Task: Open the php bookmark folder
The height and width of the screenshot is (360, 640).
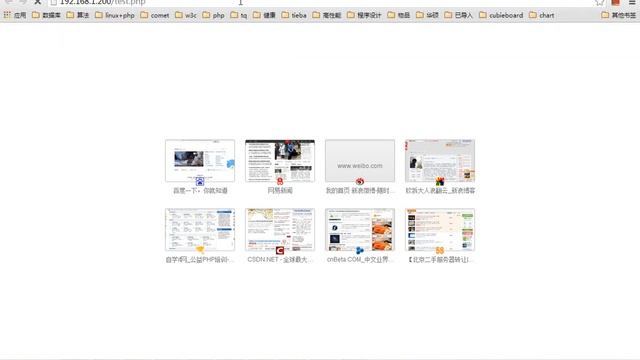Action: [213, 15]
